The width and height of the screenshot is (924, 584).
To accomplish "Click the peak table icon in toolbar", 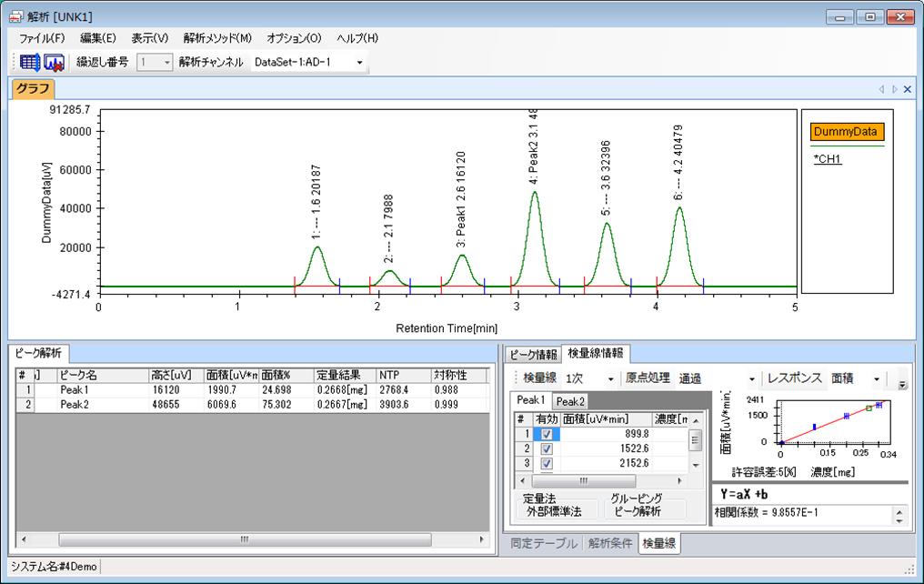I will (x=30, y=62).
